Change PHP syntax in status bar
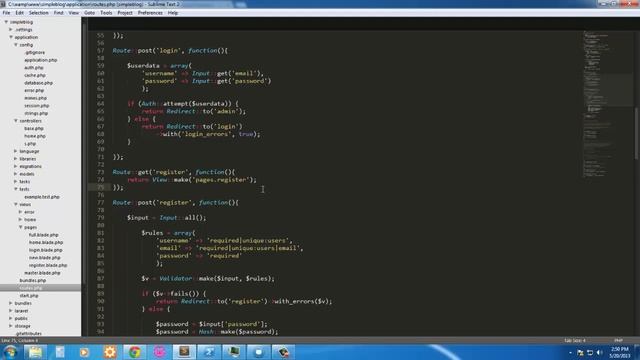Viewport: 640px width, 360px height. pyautogui.click(x=618, y=340)
